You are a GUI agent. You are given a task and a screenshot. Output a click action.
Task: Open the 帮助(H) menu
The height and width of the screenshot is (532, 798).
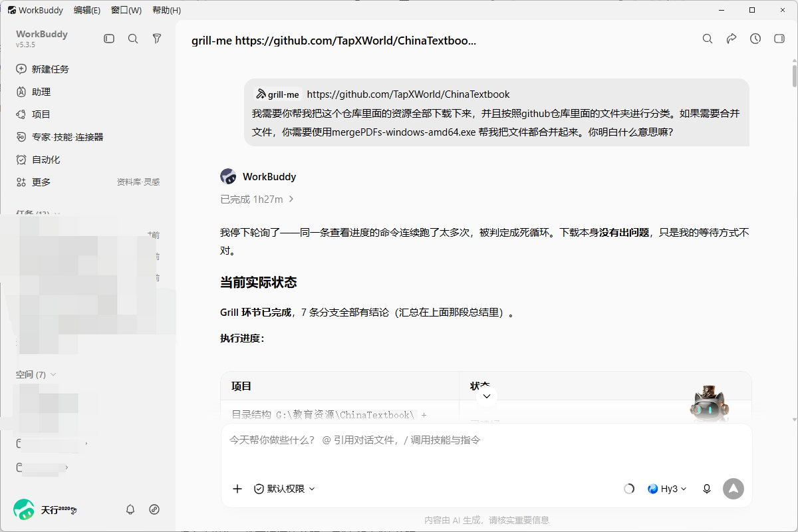pos(166,10)
